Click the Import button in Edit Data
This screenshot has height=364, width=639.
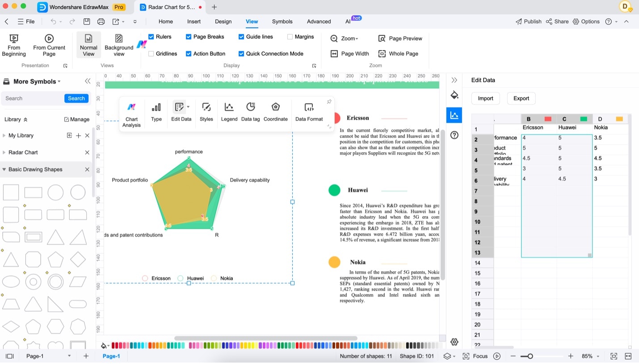[x=486, y=98]
